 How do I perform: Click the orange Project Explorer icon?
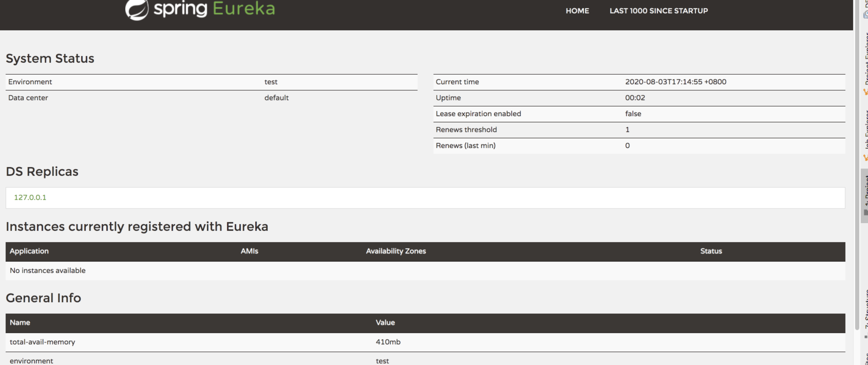click(x=866, y=92)
